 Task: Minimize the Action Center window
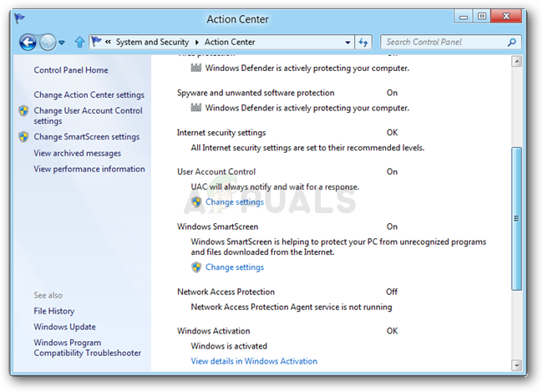[x=464, y=16]
